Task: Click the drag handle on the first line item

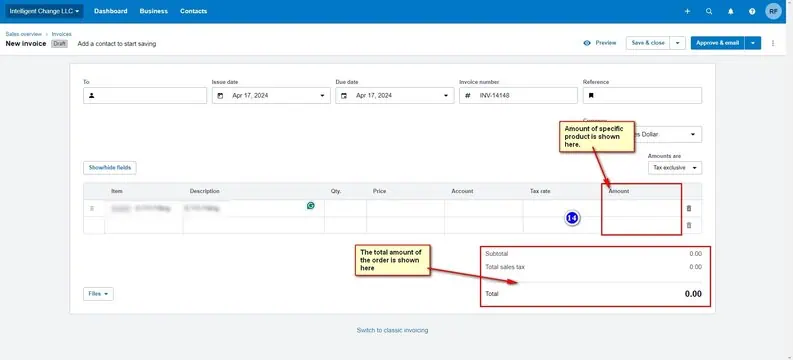Action: pos(92,208)
